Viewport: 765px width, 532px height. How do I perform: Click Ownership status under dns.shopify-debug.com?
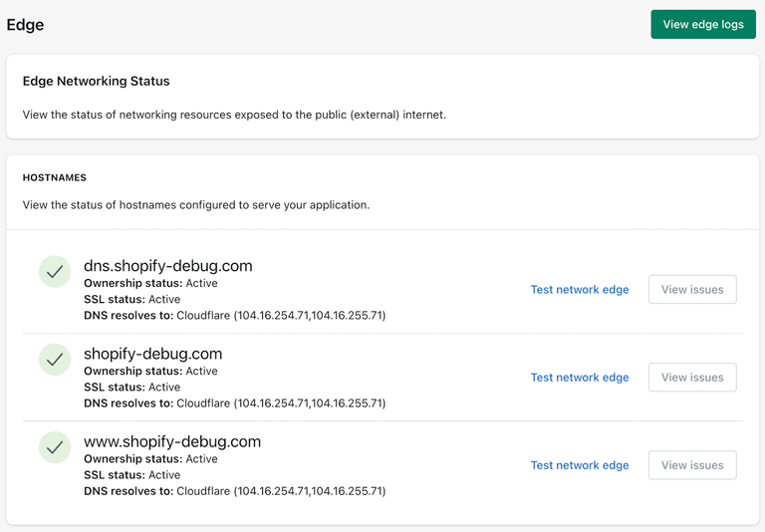(150, 283)
